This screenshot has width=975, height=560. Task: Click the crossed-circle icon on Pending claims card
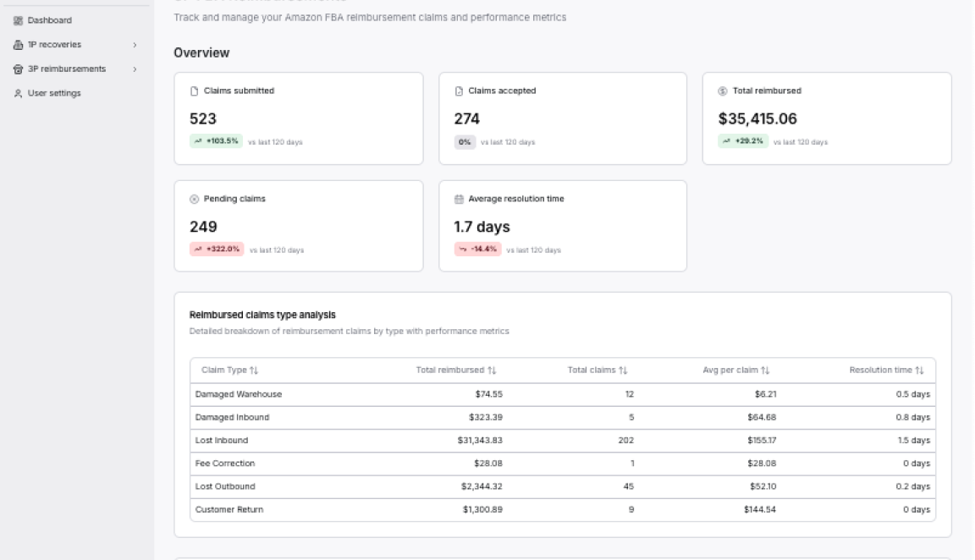coord(194,199)
